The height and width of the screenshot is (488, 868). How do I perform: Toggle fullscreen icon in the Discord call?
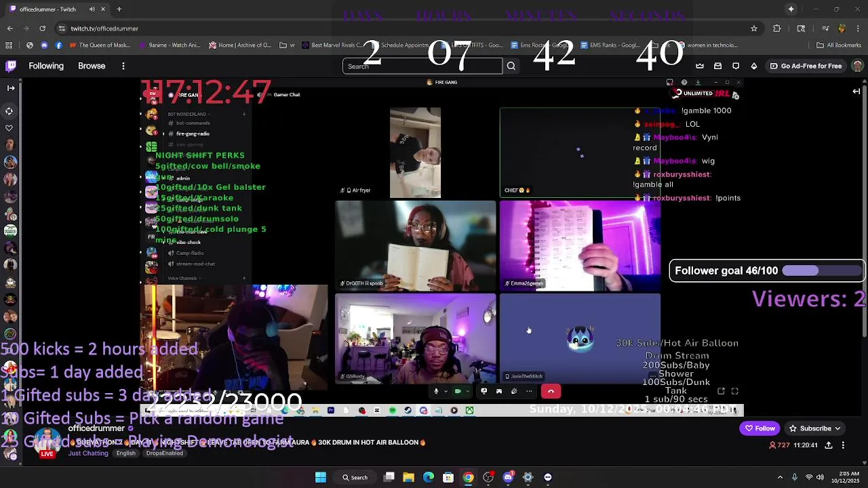(x=734, y=391)
